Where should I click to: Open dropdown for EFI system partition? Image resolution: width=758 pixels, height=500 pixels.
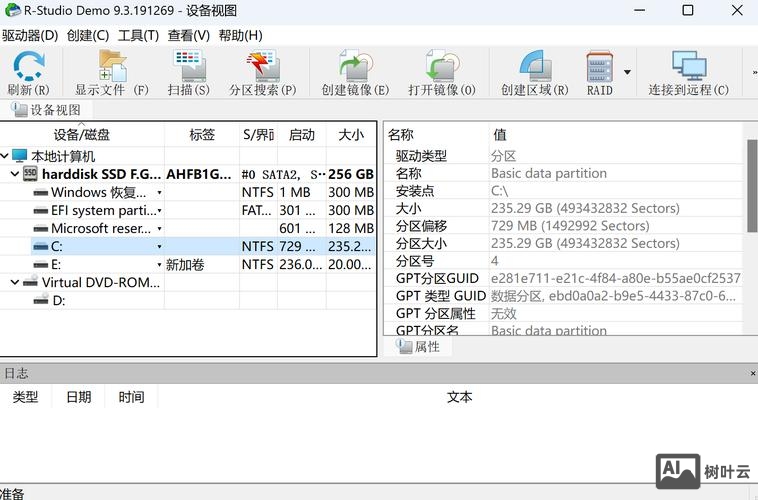[x=159, y=211]
